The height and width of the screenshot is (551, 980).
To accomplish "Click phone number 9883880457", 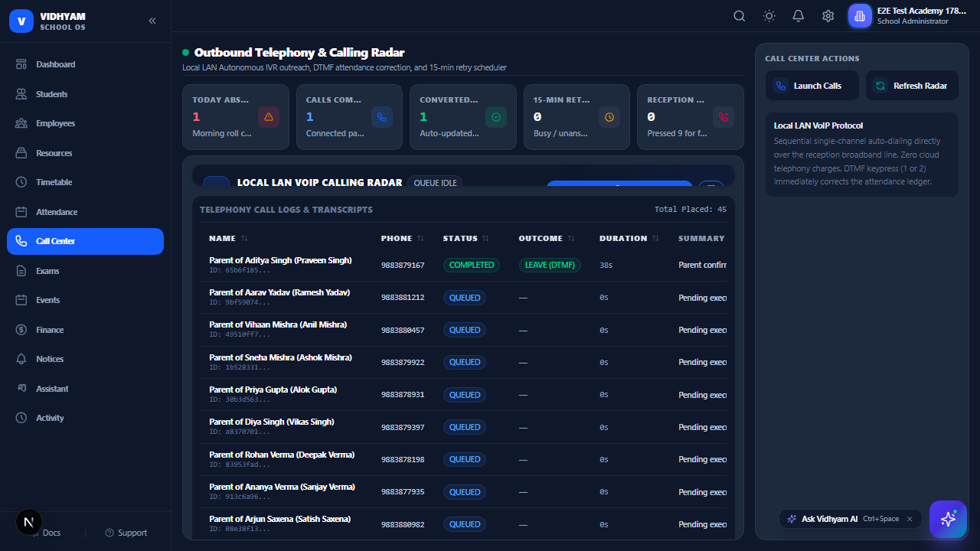I will [x=403, y=330].
